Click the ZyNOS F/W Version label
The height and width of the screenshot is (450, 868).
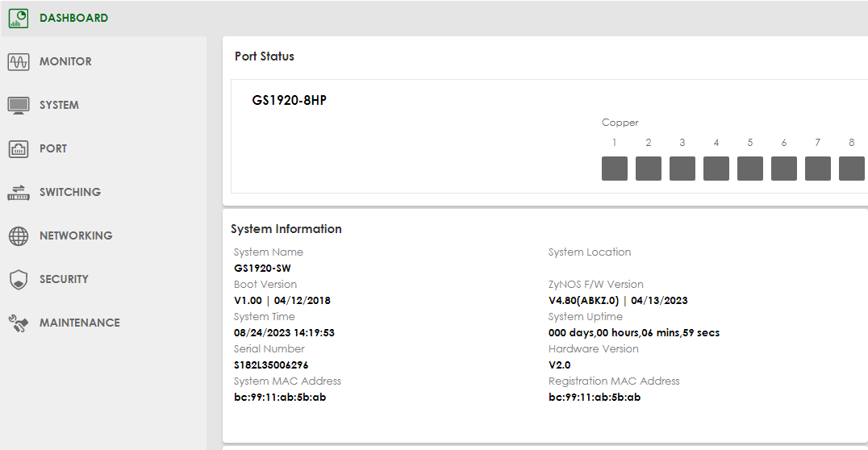(x=595, y=285)
